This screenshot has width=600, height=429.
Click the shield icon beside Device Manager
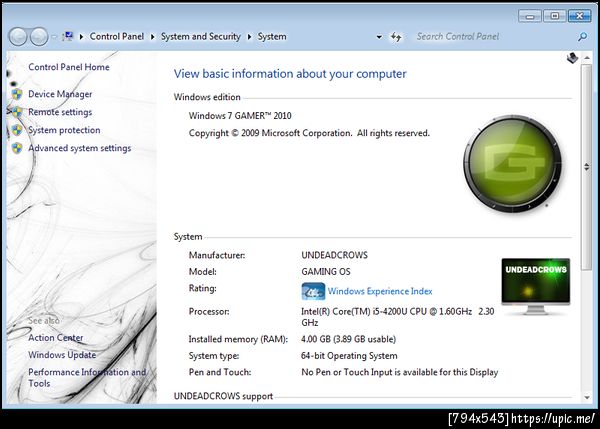coord(17,94)
